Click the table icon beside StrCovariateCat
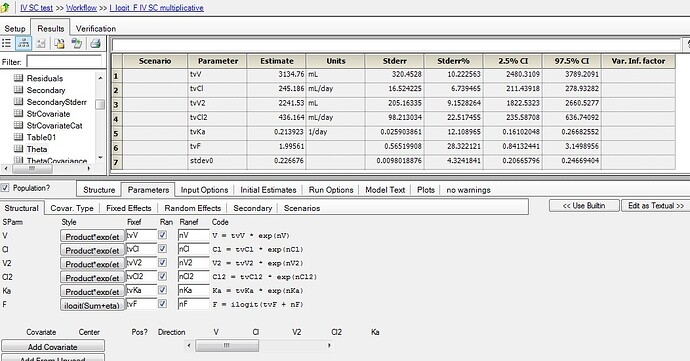The image size is (690, 361). click(18, 125)
